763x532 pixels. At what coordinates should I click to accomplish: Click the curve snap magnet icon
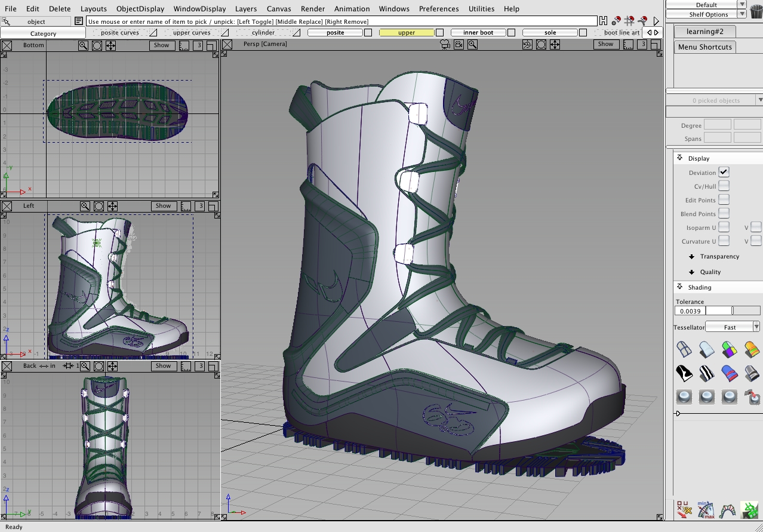coord(644,20)
